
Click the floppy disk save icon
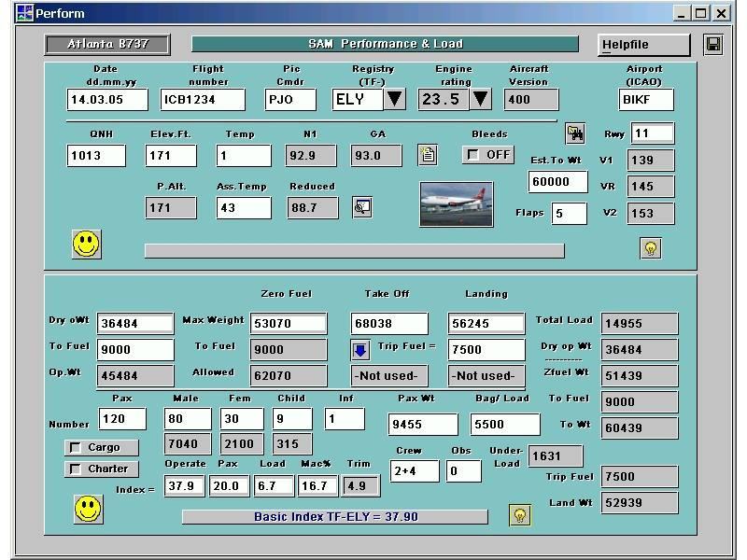(712, 45)
